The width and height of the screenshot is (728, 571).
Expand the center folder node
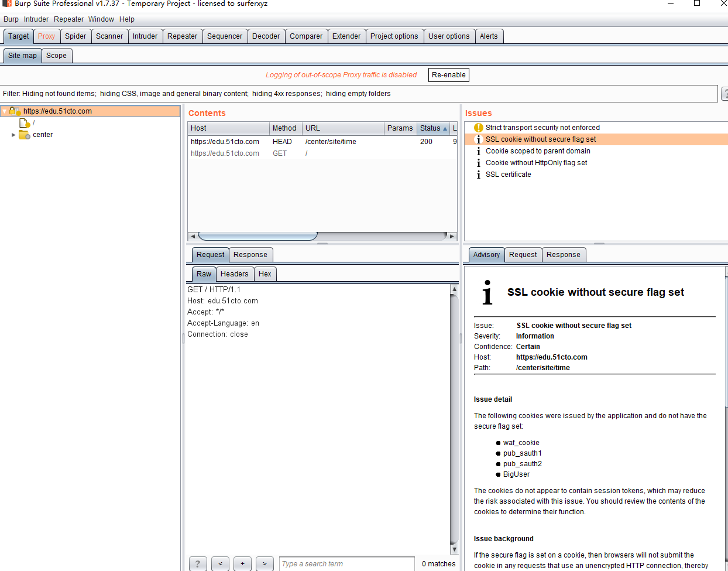pos(13,135)
